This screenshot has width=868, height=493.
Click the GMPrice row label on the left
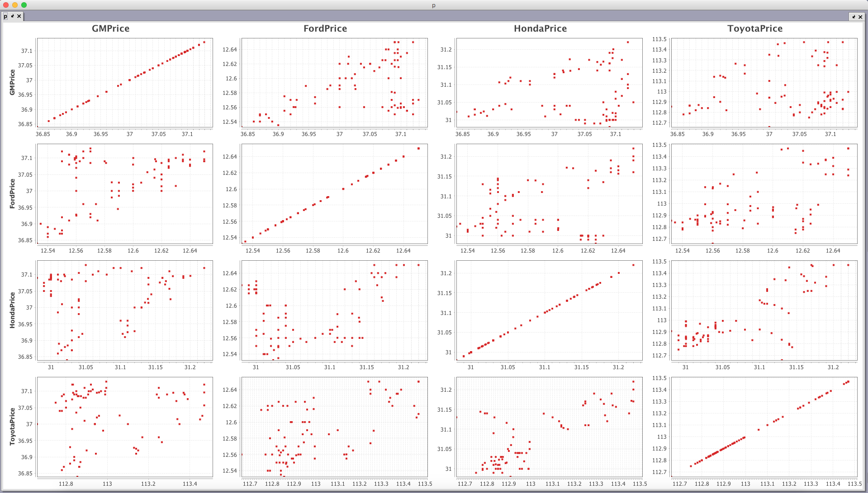(12, 82)
